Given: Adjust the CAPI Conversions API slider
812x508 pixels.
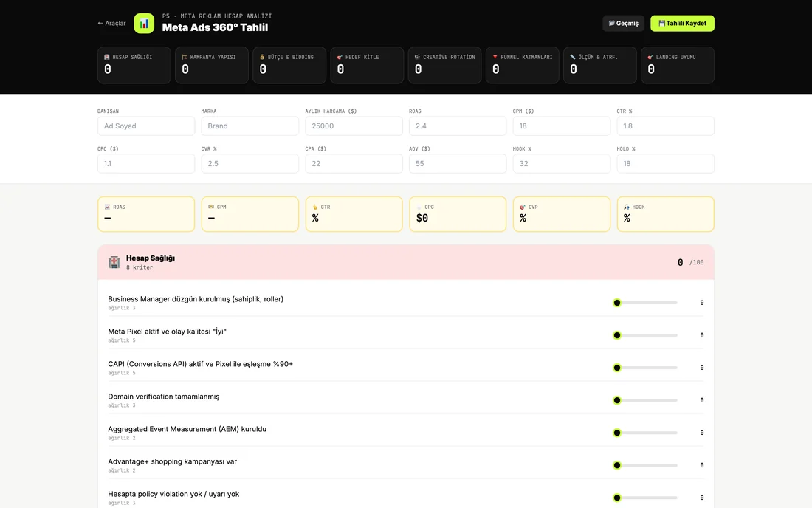Looking at the screenshot, I should click(644, 368).
